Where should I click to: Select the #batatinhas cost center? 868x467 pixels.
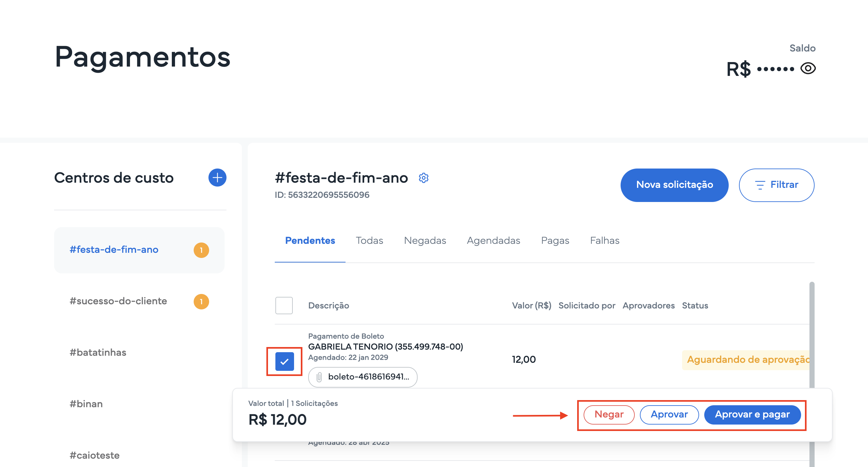click(98, 353)
